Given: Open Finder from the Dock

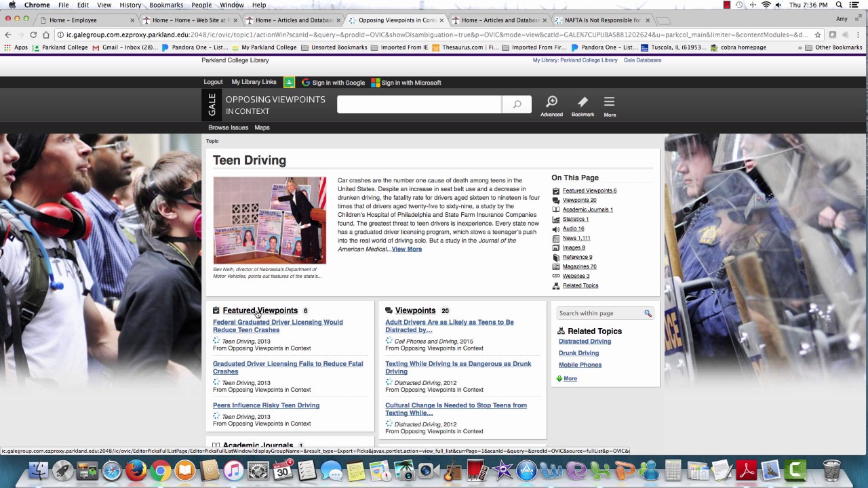Looking at the screenshot, I should pyautogui.click(x=39, y=470).
